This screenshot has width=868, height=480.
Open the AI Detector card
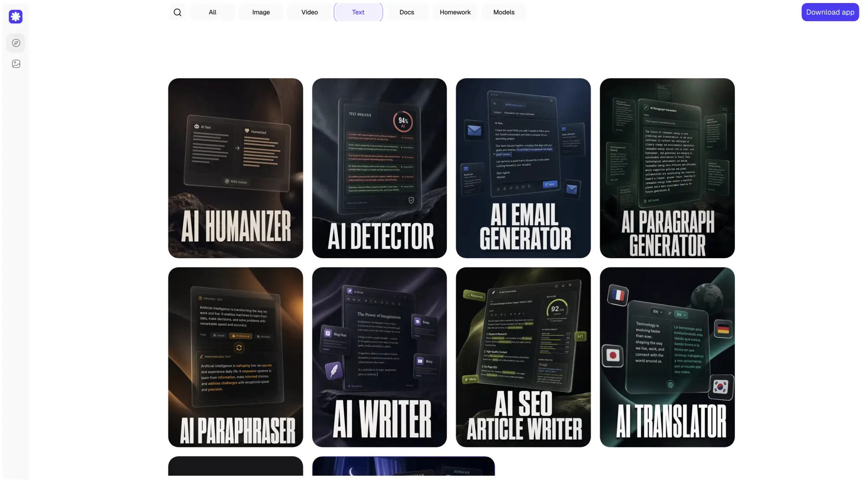click(379, 168)
